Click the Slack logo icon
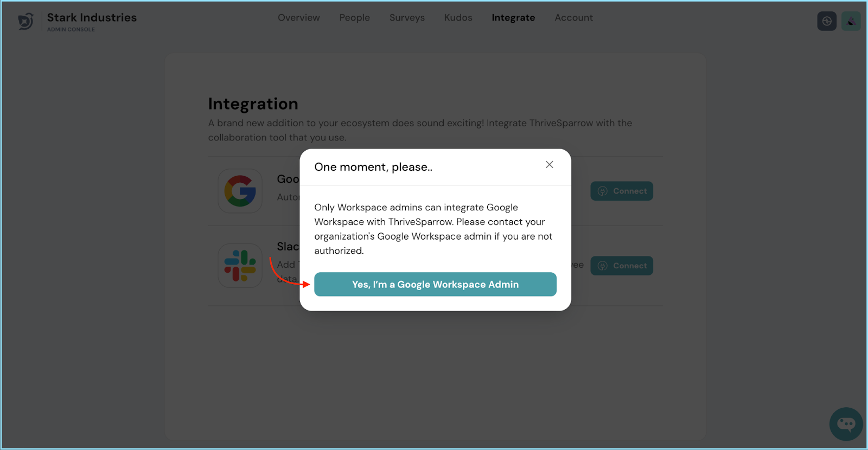This screenshot has width=868, height=450. pos(240,266)
